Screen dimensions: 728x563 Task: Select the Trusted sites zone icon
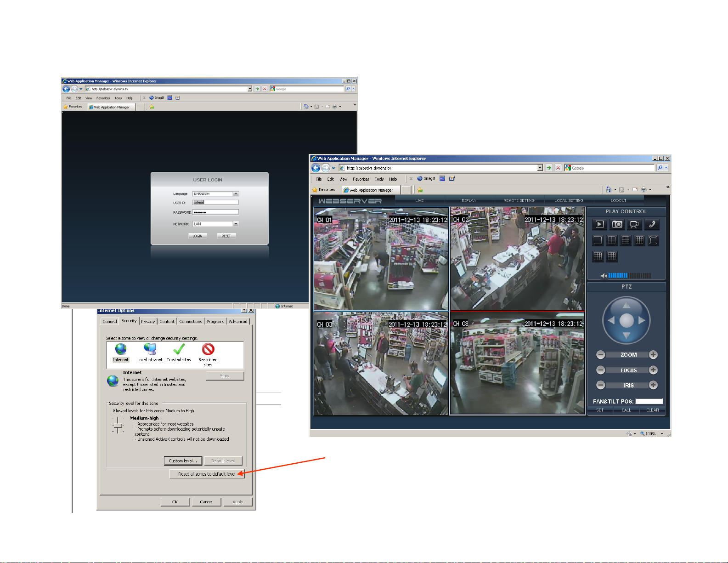(179, 353)
